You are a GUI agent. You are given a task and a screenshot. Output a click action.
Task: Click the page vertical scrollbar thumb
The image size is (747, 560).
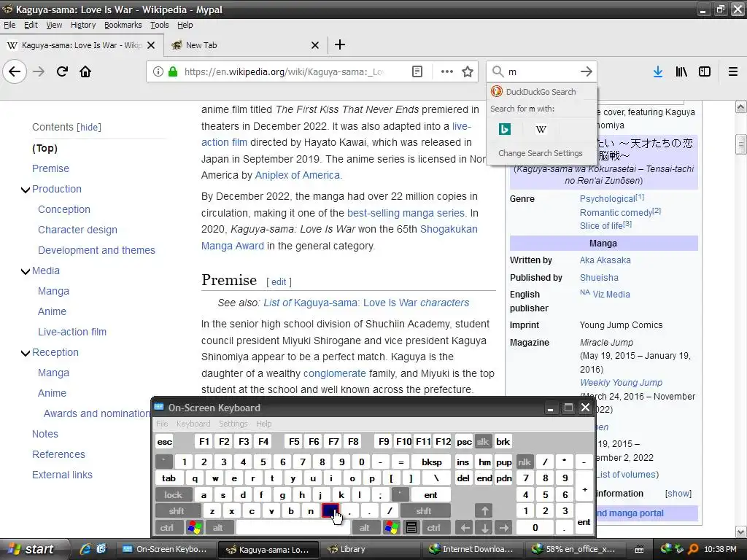pos(740,144)
